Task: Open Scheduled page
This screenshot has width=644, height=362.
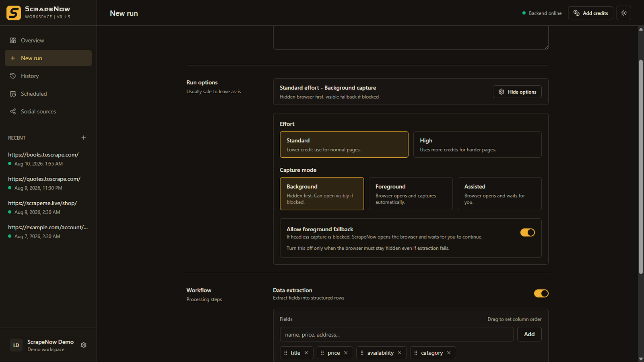Action: [48, 94]
